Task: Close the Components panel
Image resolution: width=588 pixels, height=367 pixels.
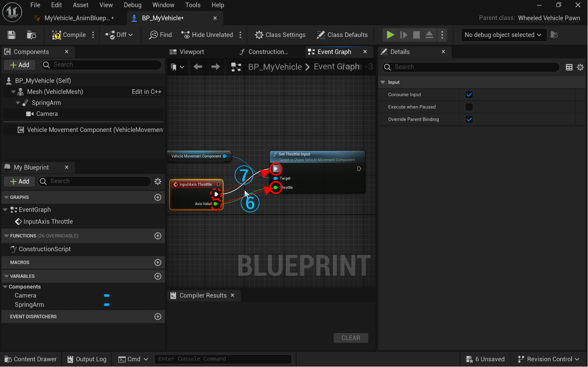Action: click(x=67, y=52)
